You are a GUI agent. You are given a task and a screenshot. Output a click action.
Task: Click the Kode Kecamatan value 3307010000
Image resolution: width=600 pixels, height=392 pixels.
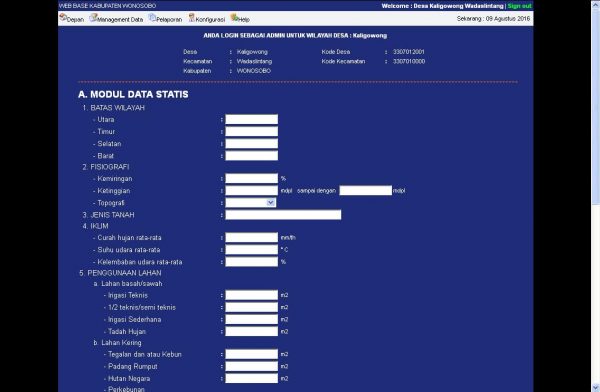[x=409, y=61]
